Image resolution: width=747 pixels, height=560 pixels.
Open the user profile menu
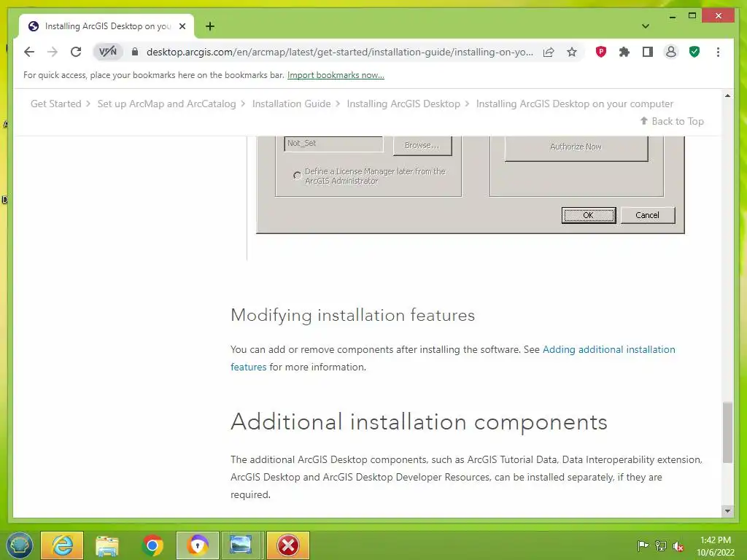pos(671,52)
